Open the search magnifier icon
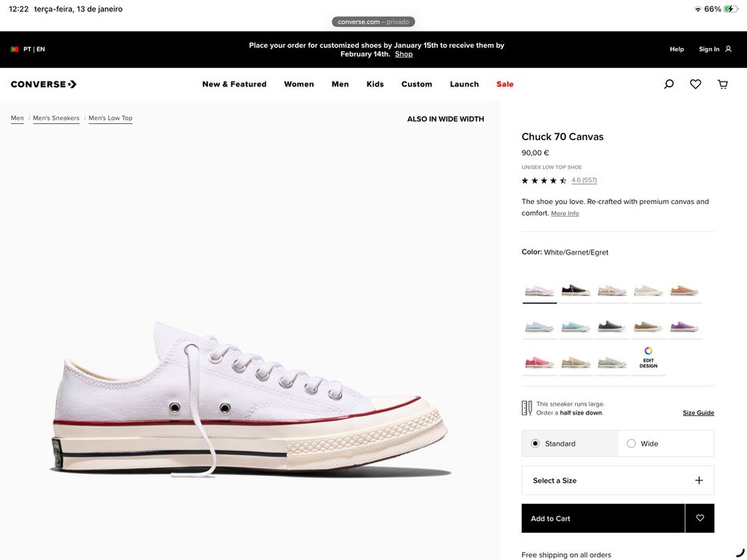This screenshot has height=560, width=747. tap(669, 84)
